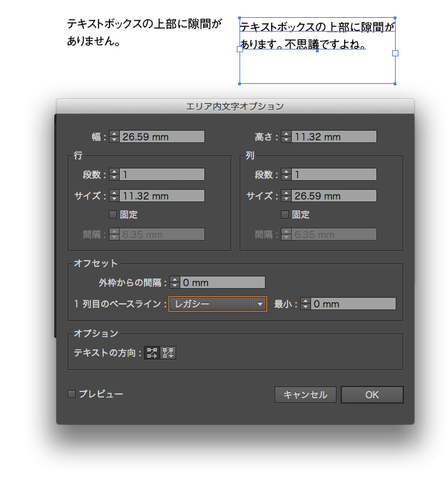Click the サイズ field in 行 section

pyautogui.click(x=162, y=195)
